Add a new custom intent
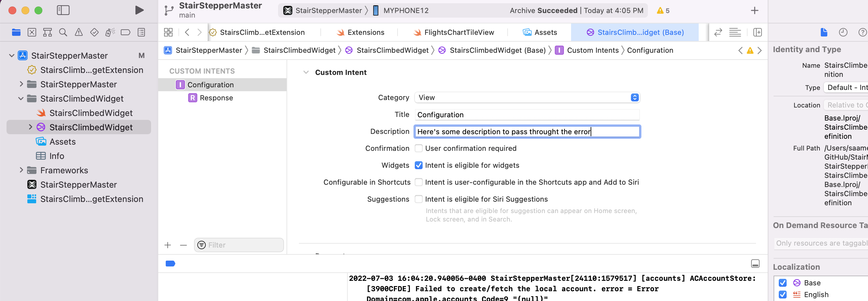 pyautogui.click(x=168, y=245)
